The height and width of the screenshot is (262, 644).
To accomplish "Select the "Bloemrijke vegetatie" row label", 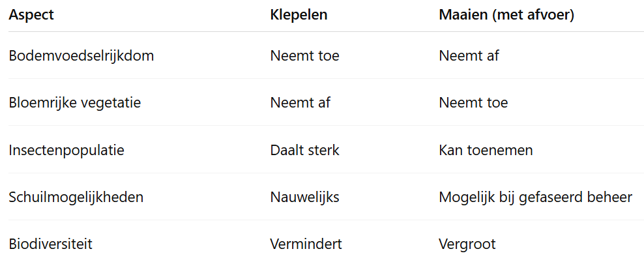I will (75, 102).
